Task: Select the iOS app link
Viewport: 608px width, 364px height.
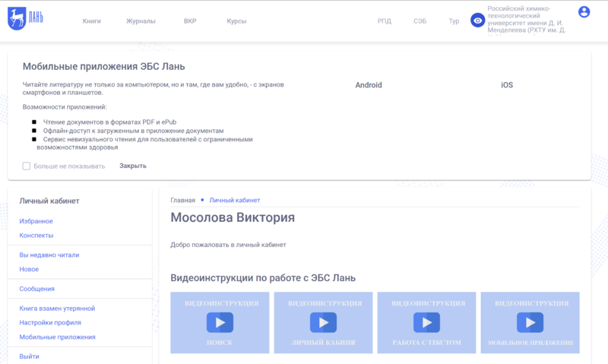Action: click(x=507, y=85)
